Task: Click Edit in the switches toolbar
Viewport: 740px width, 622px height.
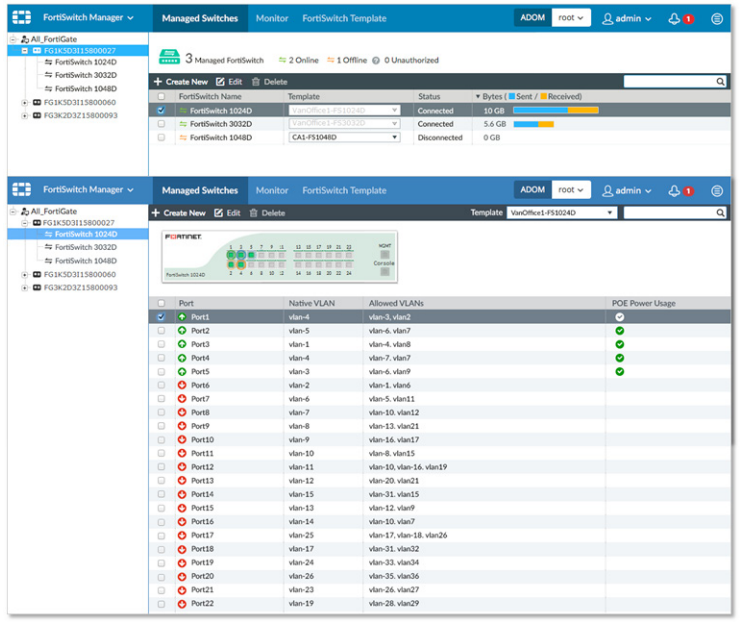Action: 229,82
